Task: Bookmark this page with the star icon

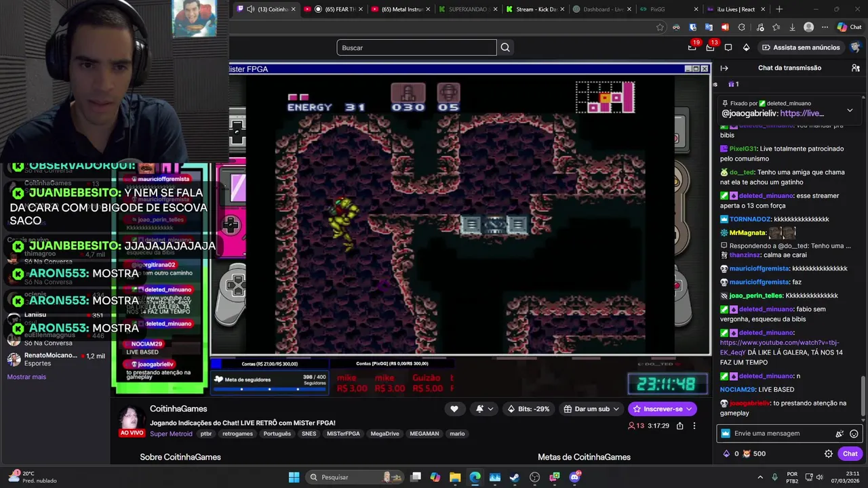Action: click(660, 27)
